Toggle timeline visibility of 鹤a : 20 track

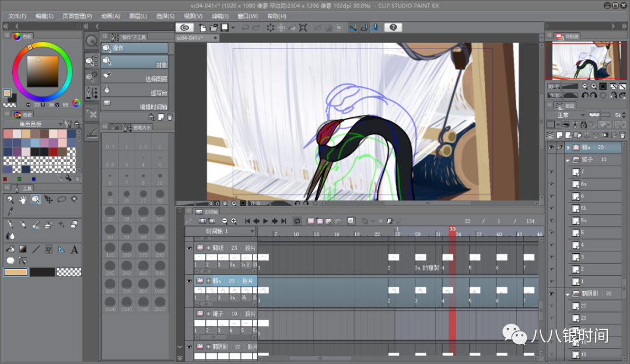click(189, 281)
